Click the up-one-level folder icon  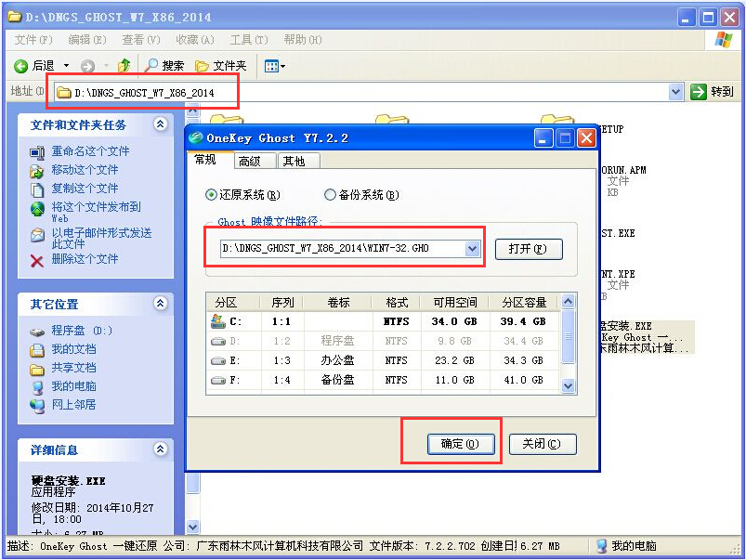point(124,66)
